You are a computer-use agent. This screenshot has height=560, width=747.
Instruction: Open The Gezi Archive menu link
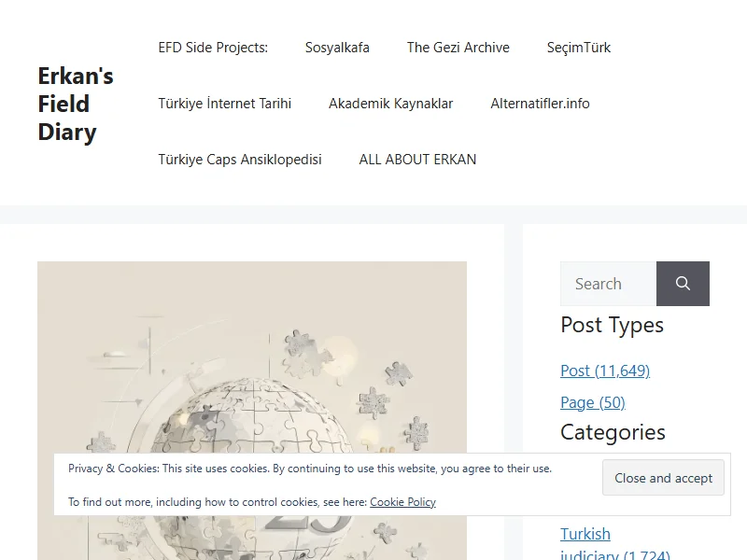coord(458,48)
